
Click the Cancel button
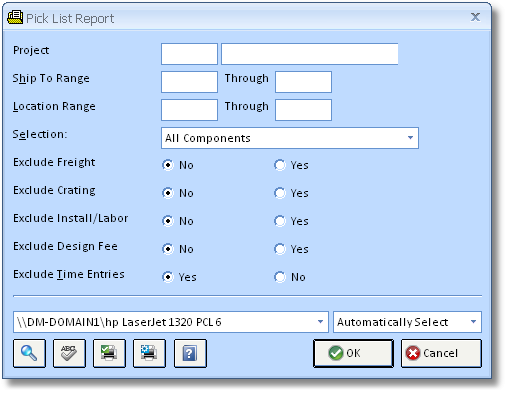tap(441, 353)
